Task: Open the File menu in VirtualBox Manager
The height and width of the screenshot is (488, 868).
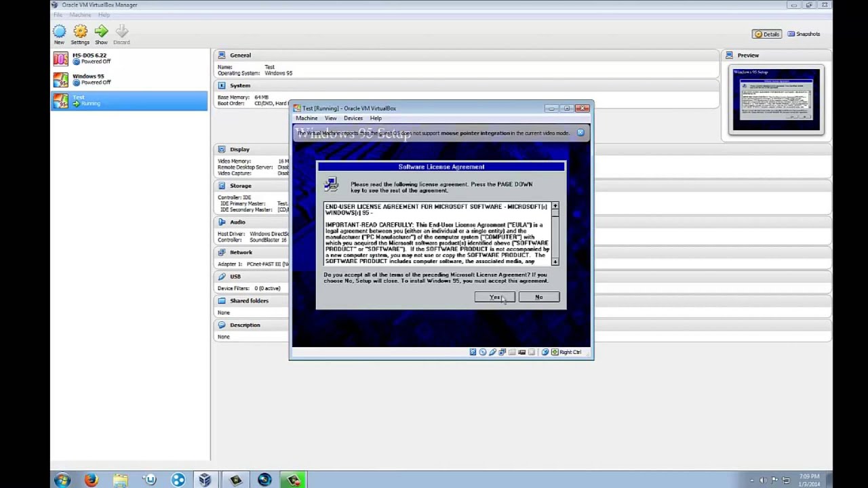Action: coord(58,15)
